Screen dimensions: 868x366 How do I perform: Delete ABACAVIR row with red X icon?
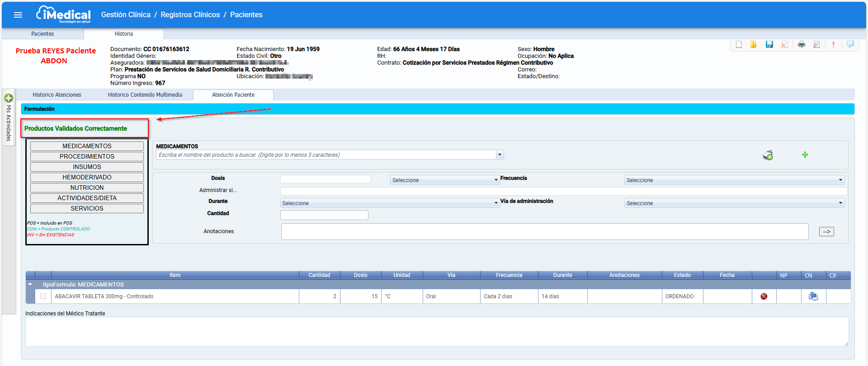coord(764,296)
